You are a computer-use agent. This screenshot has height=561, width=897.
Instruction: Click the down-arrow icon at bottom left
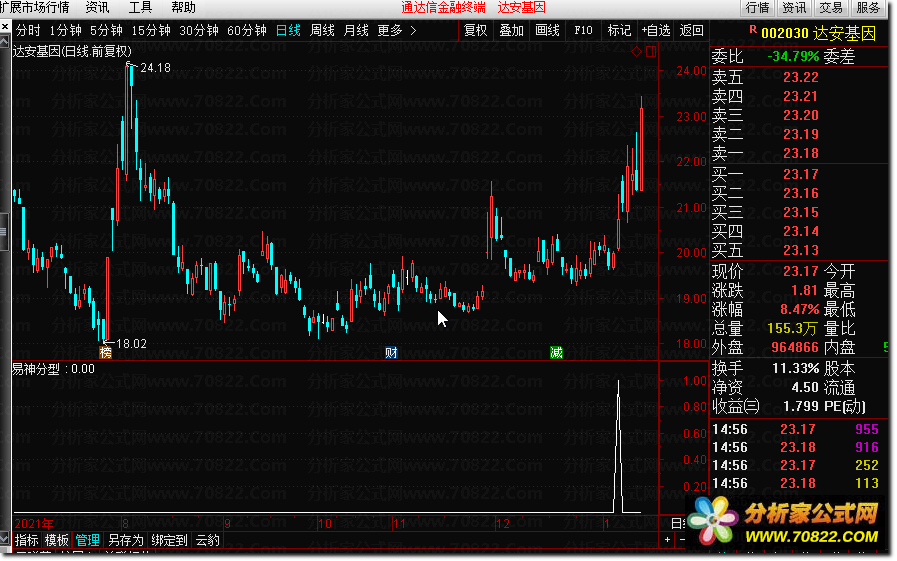(x=5, y=538)
